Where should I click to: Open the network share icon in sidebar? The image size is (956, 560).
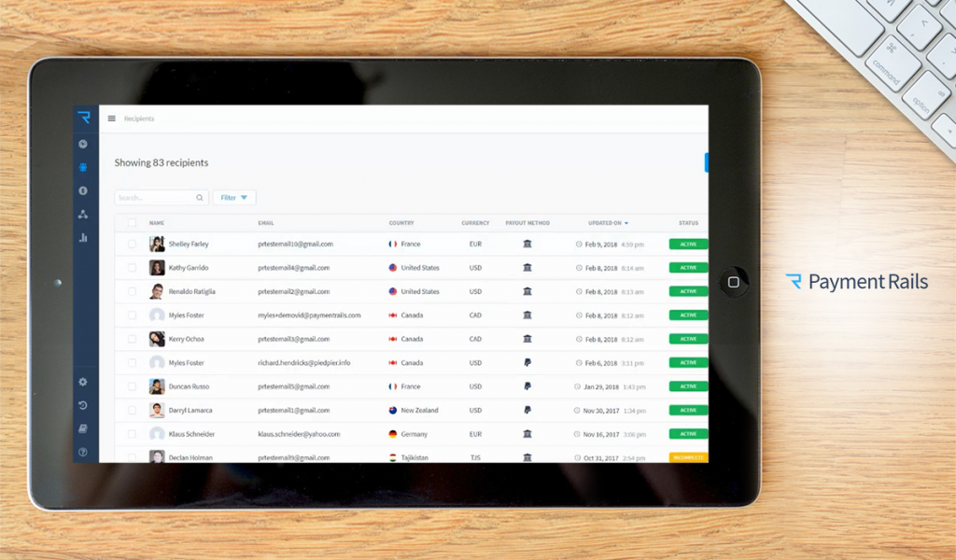(83, 213)
